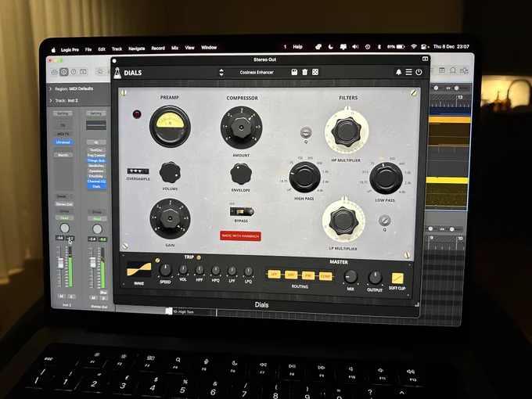Screen dimensions: 532x399
Task: Click the compressor ENVELOPE knob
Action: (x=241, y=174)
